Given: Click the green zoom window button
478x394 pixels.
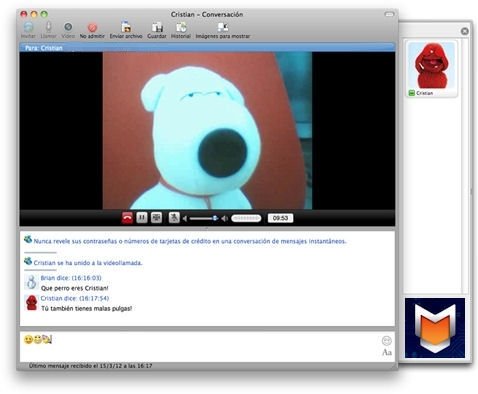Looking at the screenshot, I should click(x=44, y=14).
